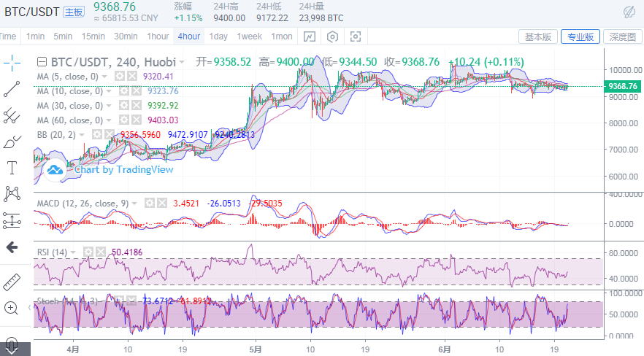644x356 pixels.
Task: Select the ruler measure tool
Action: [x=12, y=282]
